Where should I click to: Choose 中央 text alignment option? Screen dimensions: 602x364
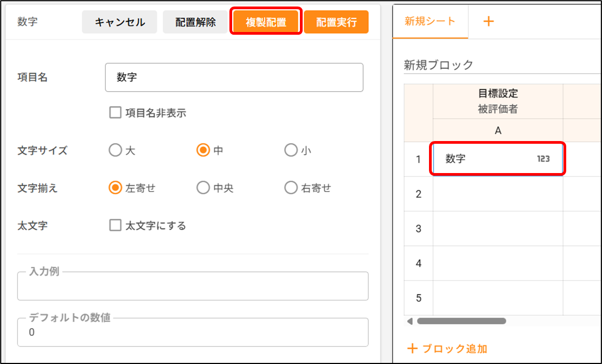point(203,188)
